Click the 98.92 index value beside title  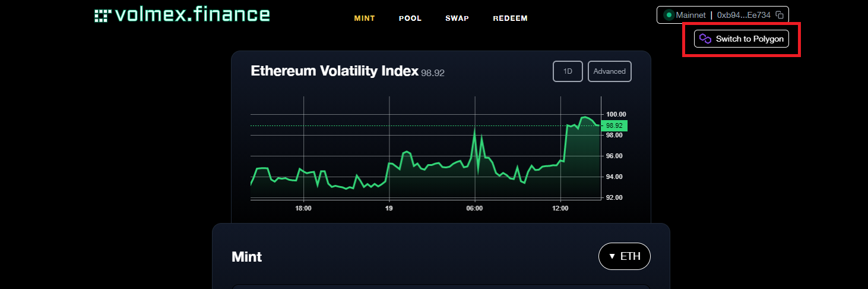pyautogui.click(x=433, y=73)
